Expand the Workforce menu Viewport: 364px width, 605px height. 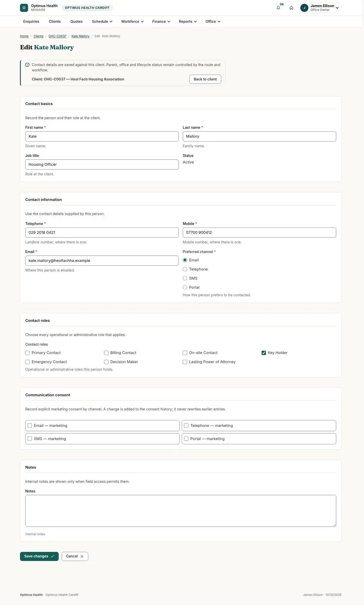133,22
